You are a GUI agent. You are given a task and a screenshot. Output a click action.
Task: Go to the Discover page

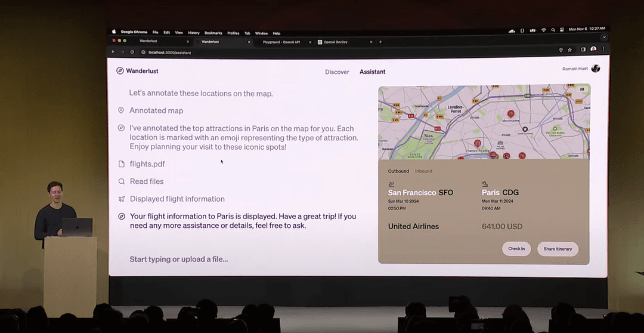tap(337, 72)
